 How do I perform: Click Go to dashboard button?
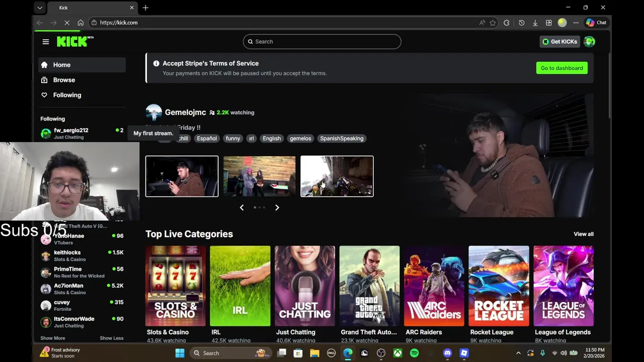coord(561,68)
